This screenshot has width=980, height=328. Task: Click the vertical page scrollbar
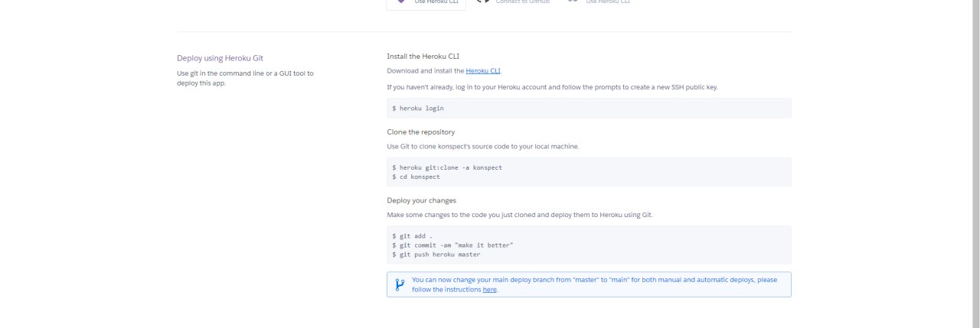[x=975, y=164]
